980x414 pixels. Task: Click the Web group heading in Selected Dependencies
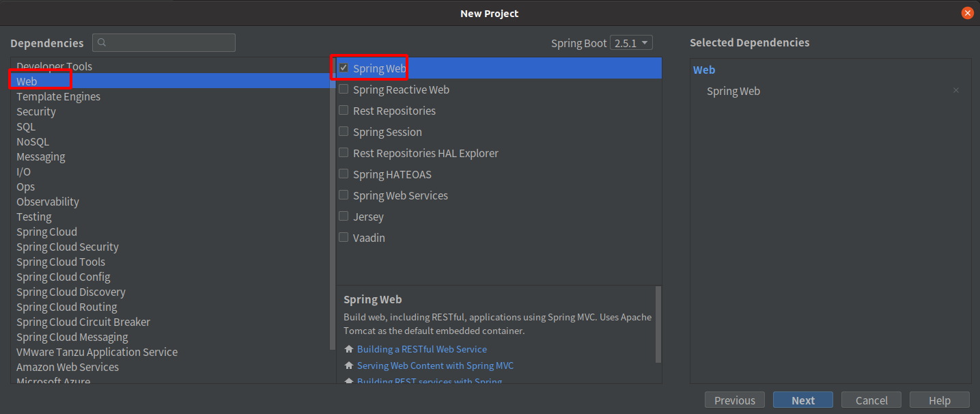point(704,70)
